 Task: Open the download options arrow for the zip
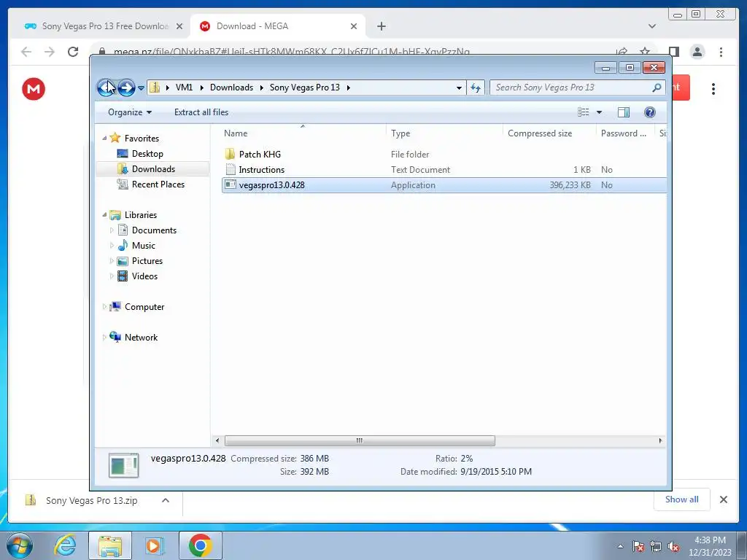point(166,500)
